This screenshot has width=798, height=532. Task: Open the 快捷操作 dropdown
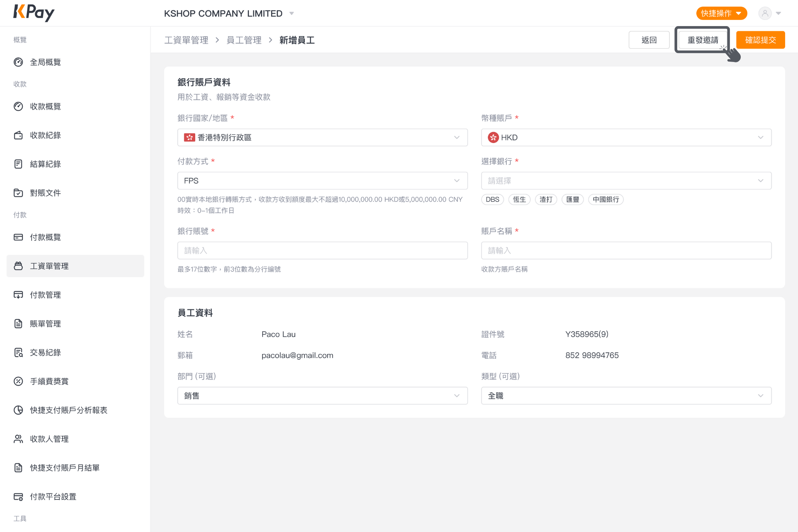point(721,13)
